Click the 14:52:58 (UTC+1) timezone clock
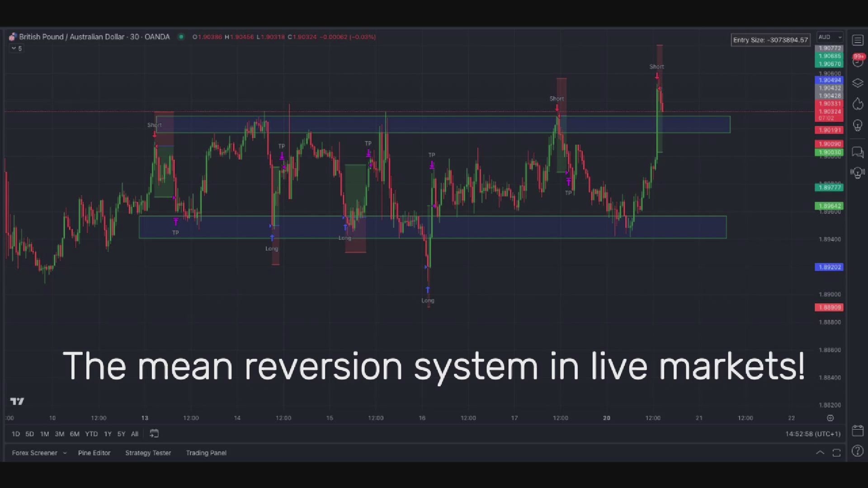This screenshot has height=488, width=868. (813, 434)
